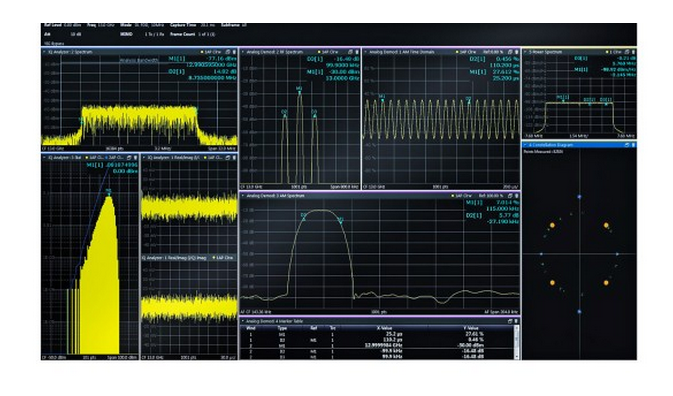The width and height of the screenshot is (673, 396).
Task: Collapse the IQ Analyzer 2 Spectrum panel arrow
Action: click(44, 52)
